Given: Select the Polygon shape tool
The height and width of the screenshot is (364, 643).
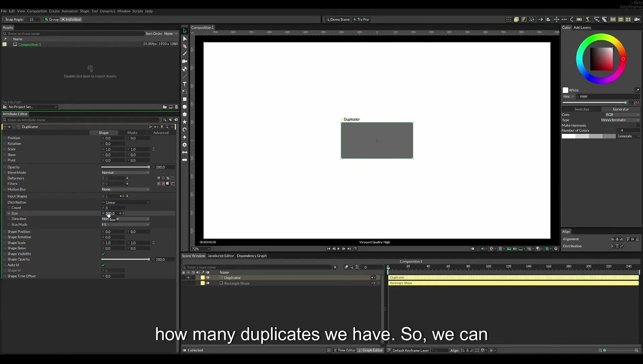Looking at the screenshot, I should coord(185,114).
